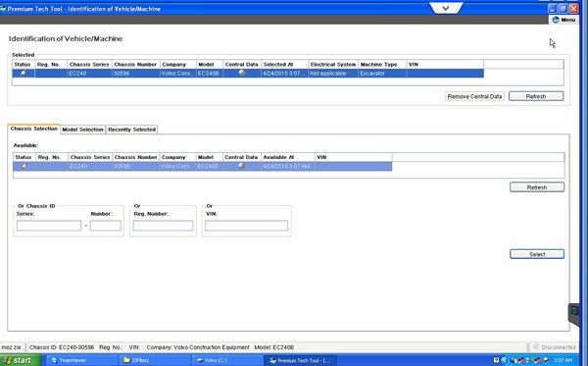The width and height of the screenshot is (588, 366).
Task: Click the TeamViewer dropdown tab at top
Action: point(446,8)
